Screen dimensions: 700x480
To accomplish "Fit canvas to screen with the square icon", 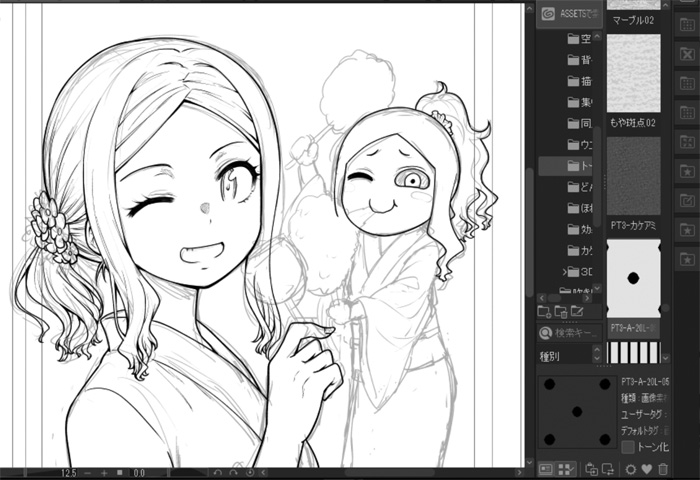I will click(x=120, y=472).
